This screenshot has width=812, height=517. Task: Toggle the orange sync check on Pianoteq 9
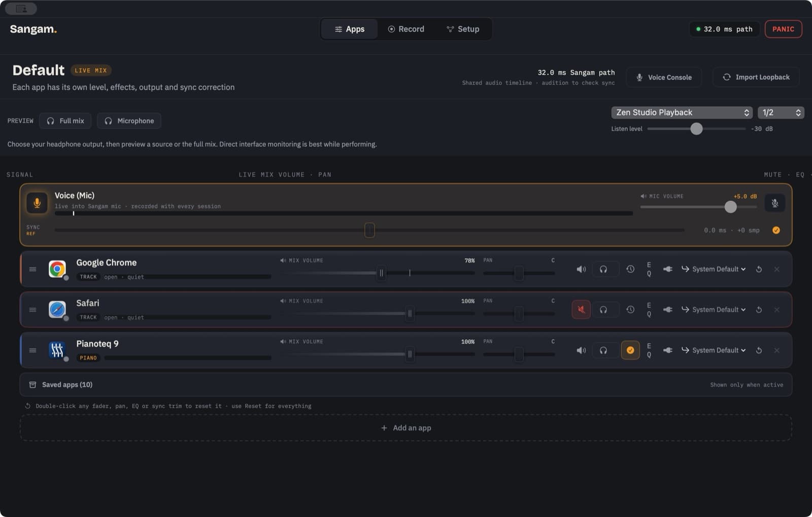[630, 350]
